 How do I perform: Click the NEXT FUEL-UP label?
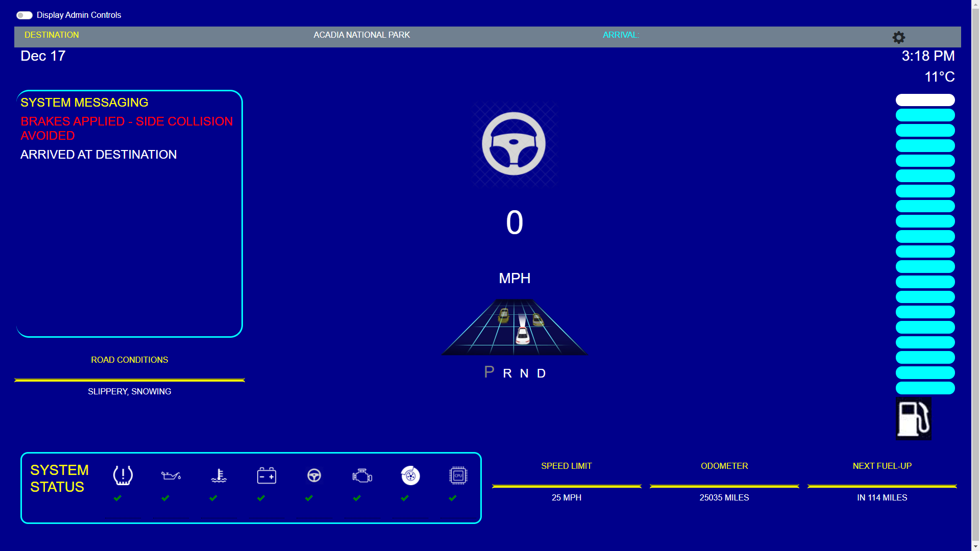tap(882, 466)
